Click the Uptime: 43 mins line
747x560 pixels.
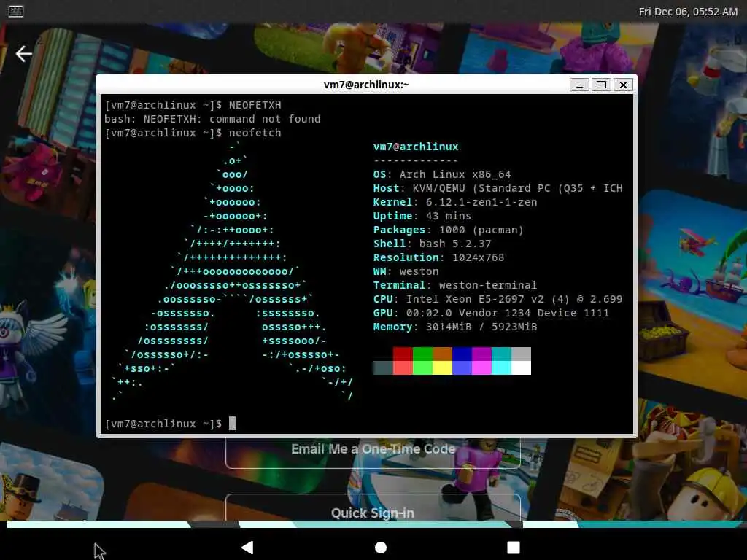pos(422,216)
